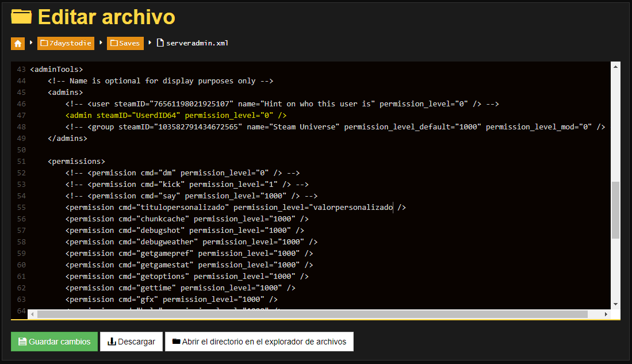Click the vertical scrollbar thumb
The image size is (632, 364).
[x=615, y=210]
